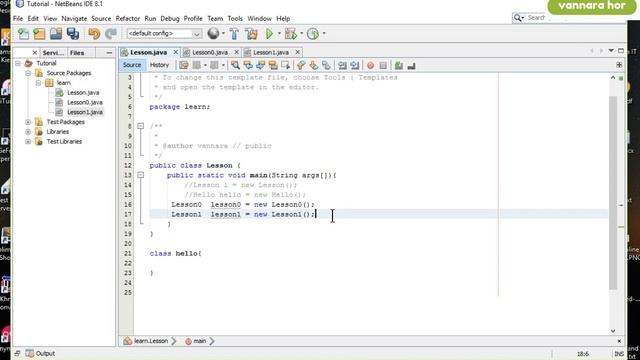
Task: Select Lesson0.java in the project tree
Action: [x=85, y=102]
